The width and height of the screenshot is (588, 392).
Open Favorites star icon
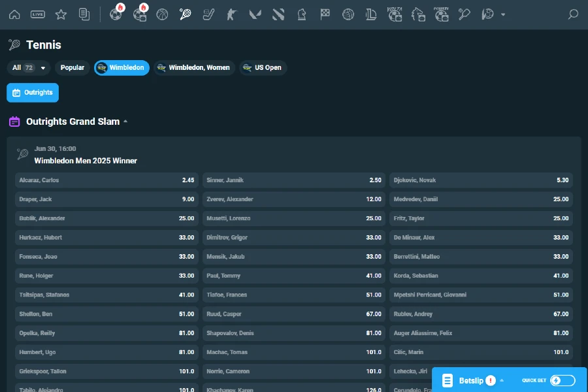point(61,14)
